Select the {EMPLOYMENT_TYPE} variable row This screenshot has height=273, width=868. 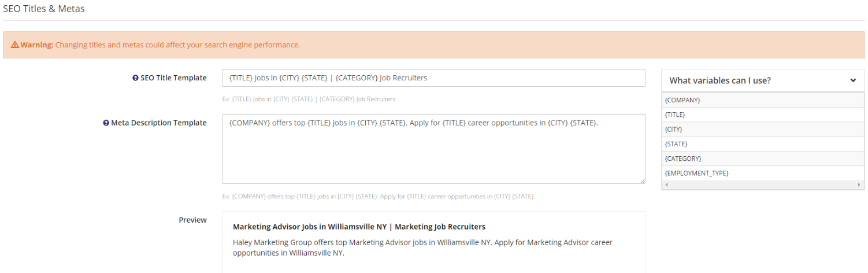point(763,173)
